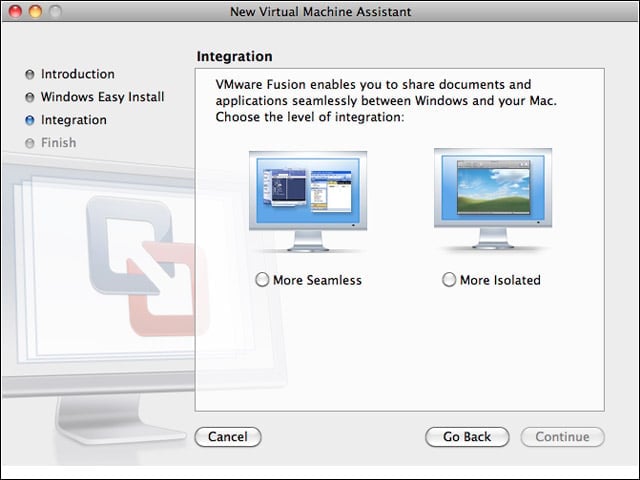The height and width of the screenshot is (480, 640).
Task: Select the Integration step in sidebar
Action: click(74, 120)
